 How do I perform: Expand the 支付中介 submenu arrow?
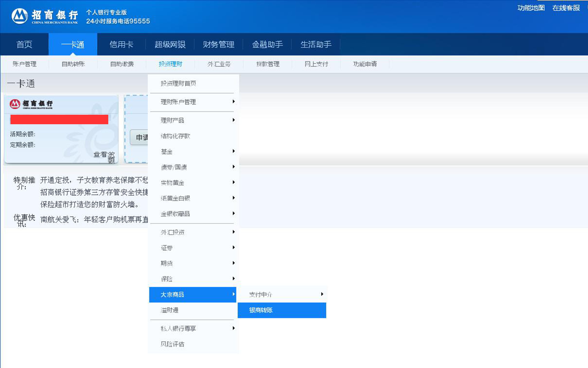tap(322, 294)
